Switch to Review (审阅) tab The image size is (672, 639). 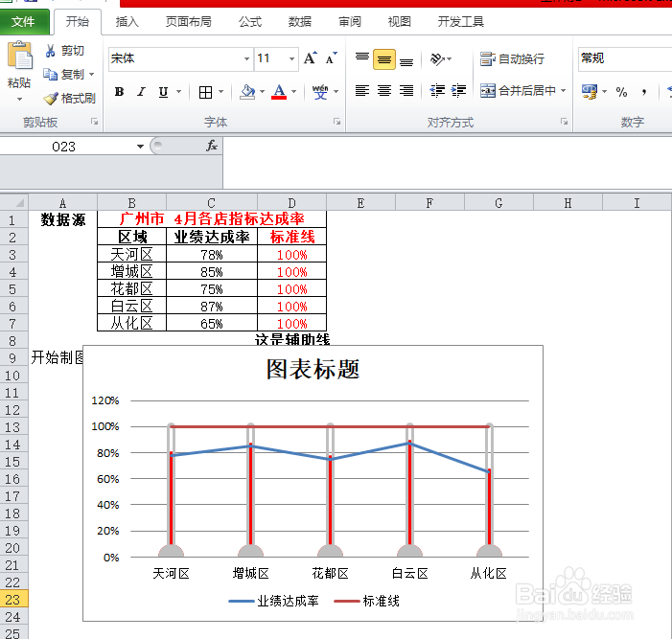pos(350,21)
